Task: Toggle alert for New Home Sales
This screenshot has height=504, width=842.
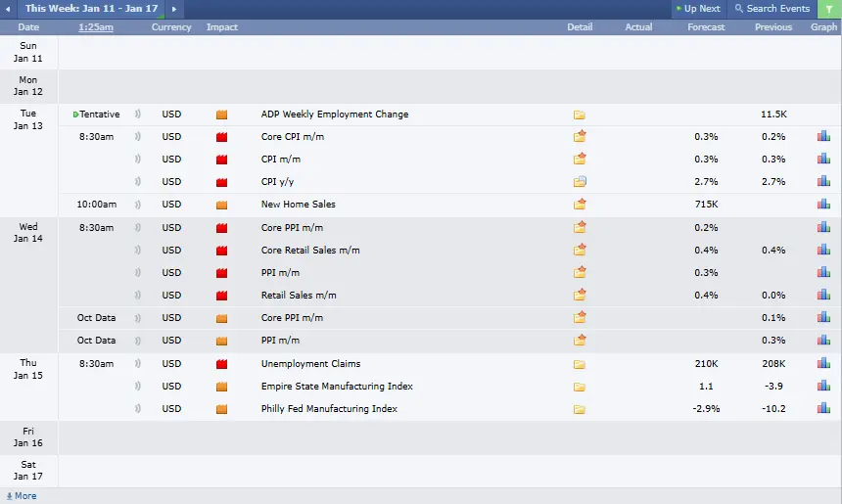Action: 138,205
